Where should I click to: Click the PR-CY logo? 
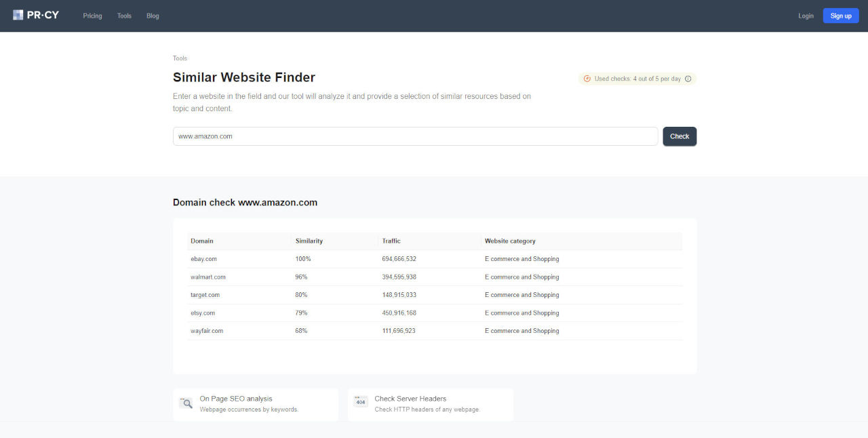pos(36,15)
